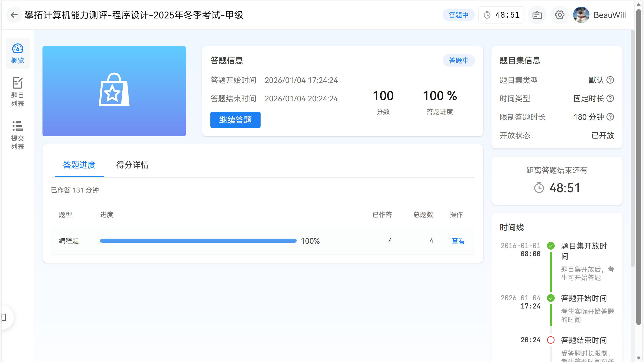644x362 pixels.
Task: Open 查看 link for the 编程题 row
Action: (458, 240)
